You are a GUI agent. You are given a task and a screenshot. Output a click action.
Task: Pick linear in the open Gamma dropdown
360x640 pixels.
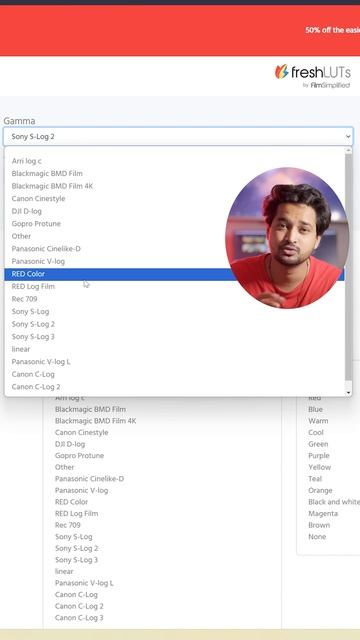(174, 349)
